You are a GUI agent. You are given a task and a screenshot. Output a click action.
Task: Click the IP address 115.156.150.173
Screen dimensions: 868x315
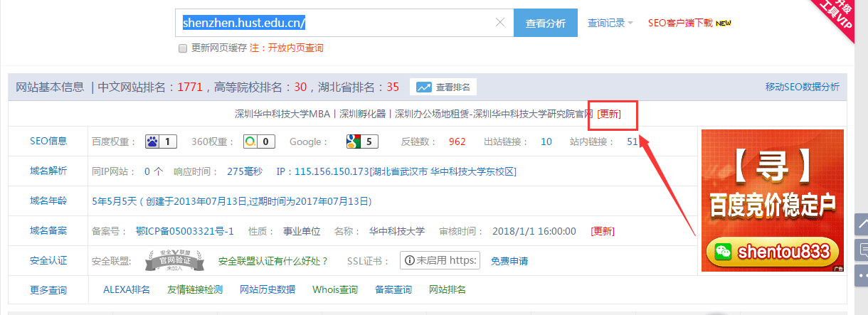pyautogui.click(x=332, y=171)
